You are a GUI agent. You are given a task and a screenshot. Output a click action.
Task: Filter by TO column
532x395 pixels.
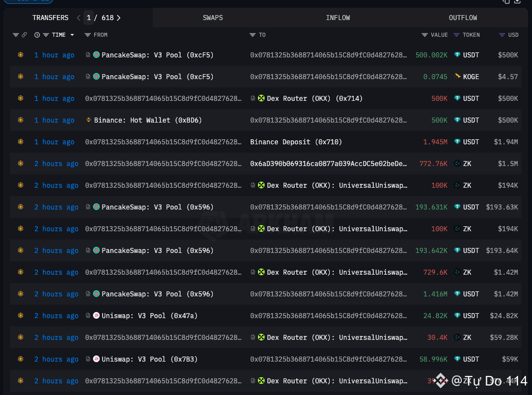(x=252, y=35)
